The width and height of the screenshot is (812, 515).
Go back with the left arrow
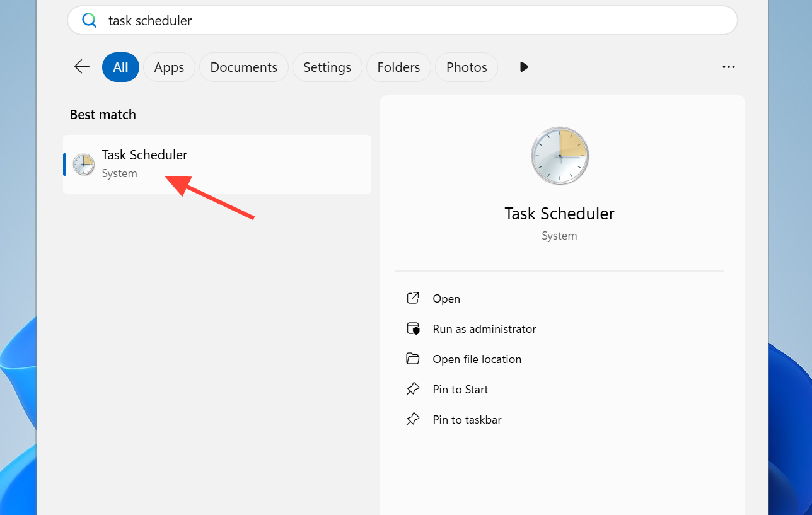point(82,67)
